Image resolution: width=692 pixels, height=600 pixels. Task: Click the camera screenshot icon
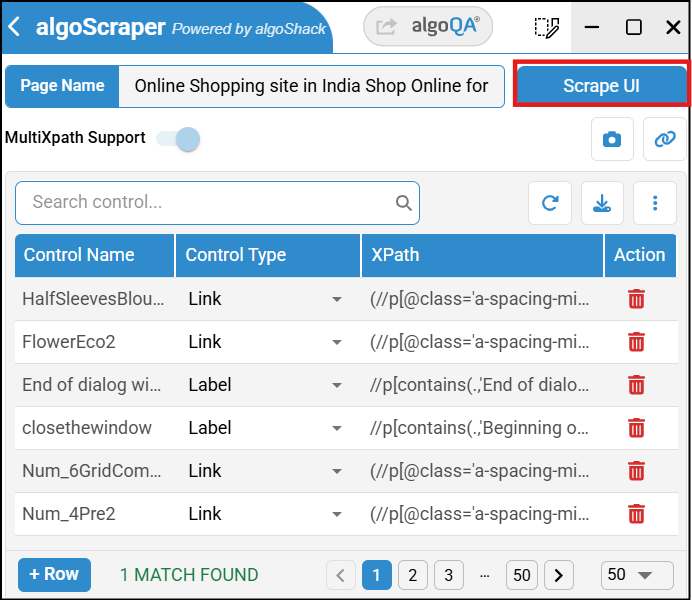click(x=612, y=140)
